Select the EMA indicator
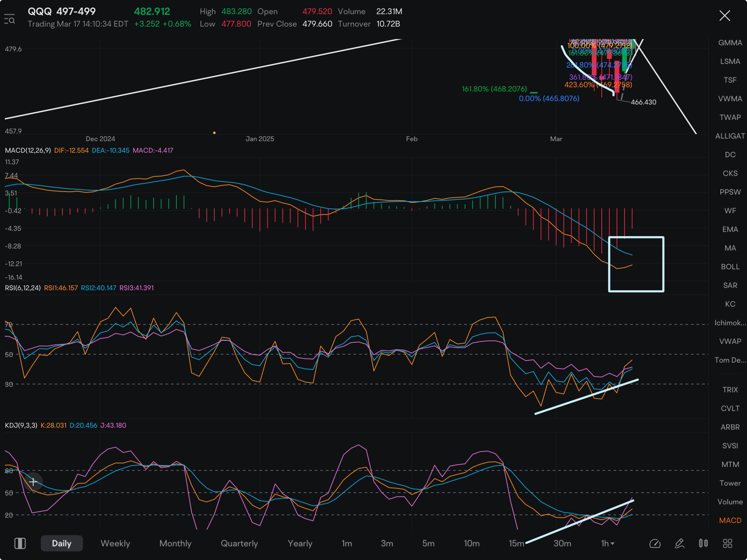The image size is (747, 560). pyautogui.click(x=730, y=230)
